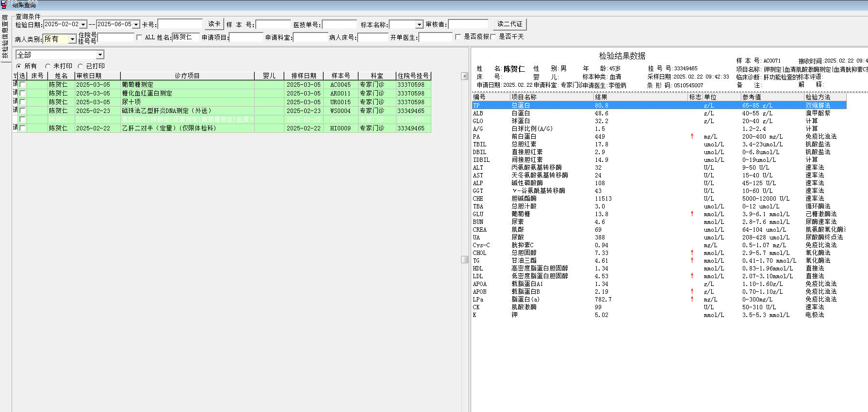Click the splitter handle between panels
The image size is (868, 412).
point(465,259)
